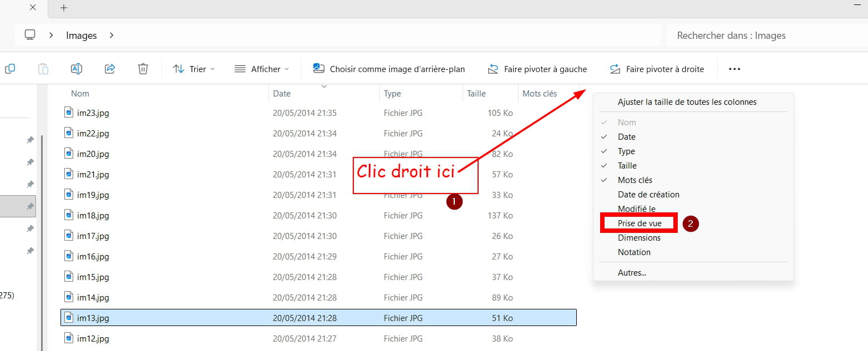Click Faire pivoter à gauche
This screenshot has height=351, width=868.
tap(537, 69)
